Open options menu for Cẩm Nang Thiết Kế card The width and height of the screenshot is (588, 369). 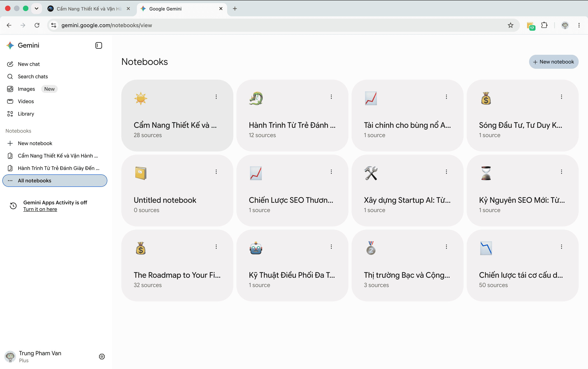(216, 97)
